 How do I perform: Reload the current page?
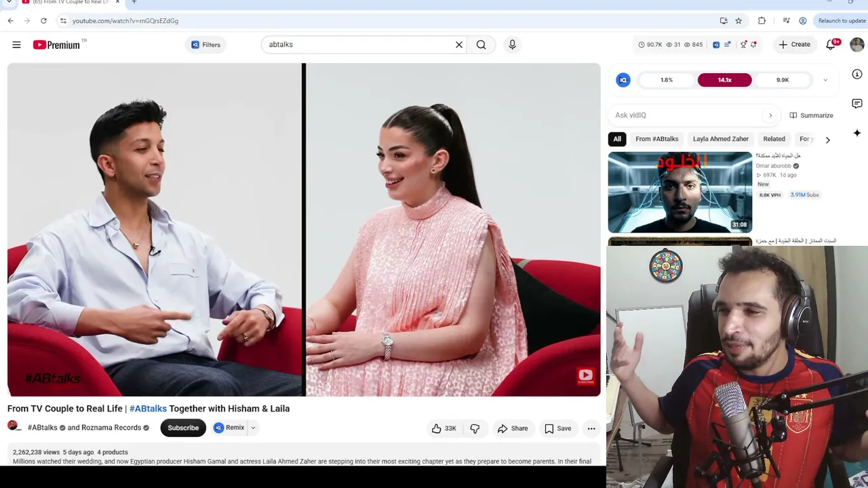click(43, 21)
